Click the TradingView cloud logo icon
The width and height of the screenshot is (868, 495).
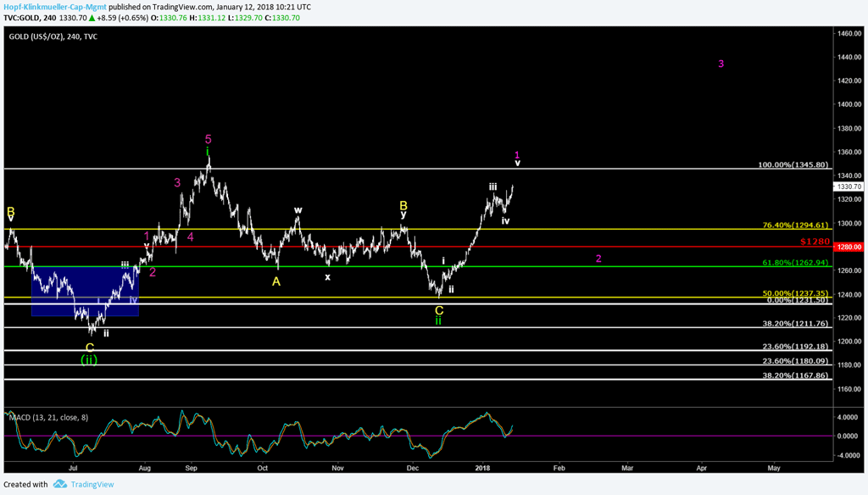tap(59, 484)
